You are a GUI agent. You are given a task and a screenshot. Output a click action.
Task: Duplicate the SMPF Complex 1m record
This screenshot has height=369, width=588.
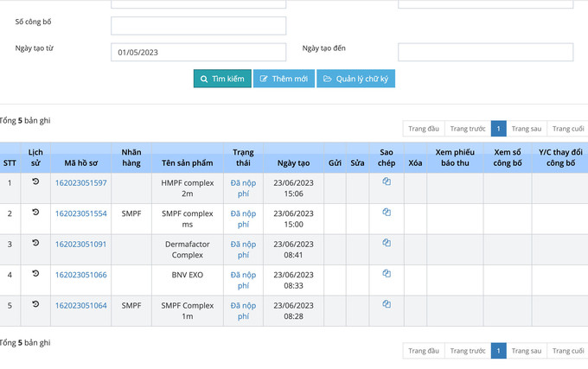pos(387,304)
